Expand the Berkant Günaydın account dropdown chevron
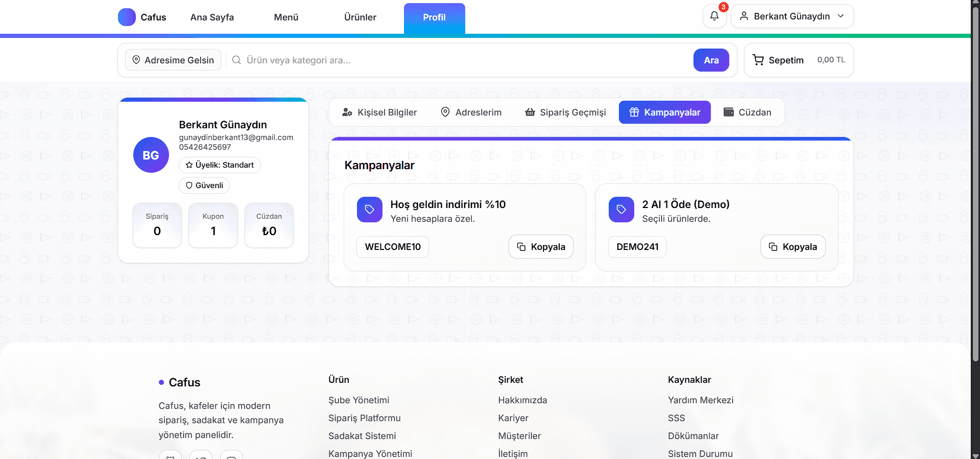The height and width of the screenshot is (459, 980). [841, 16]
